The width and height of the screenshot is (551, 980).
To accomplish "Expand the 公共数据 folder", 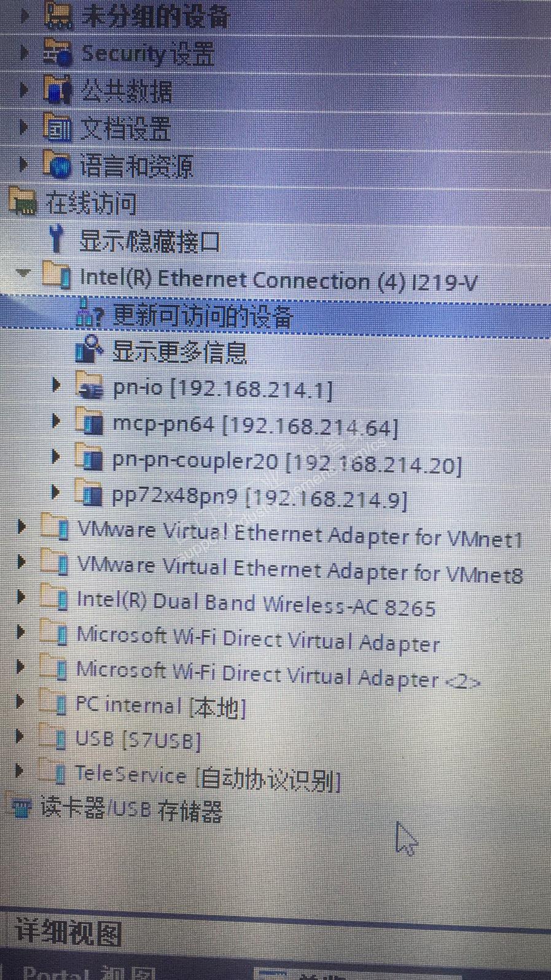I will 24,90.
